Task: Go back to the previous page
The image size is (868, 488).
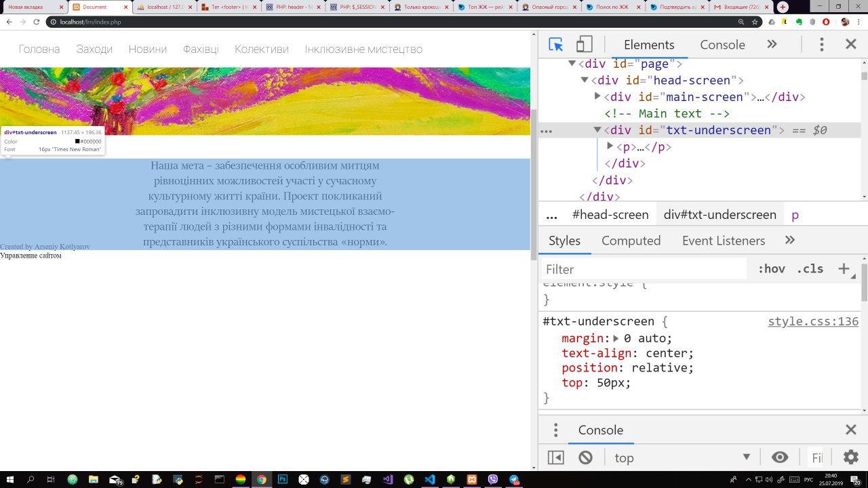Action: pyautogui.click(x=9, y=22)
